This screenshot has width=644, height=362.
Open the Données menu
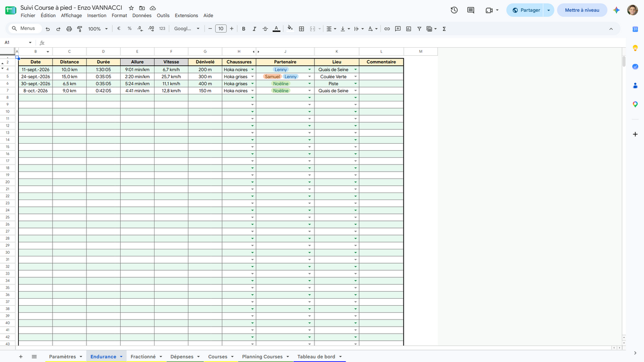click(x=142, y=16)
